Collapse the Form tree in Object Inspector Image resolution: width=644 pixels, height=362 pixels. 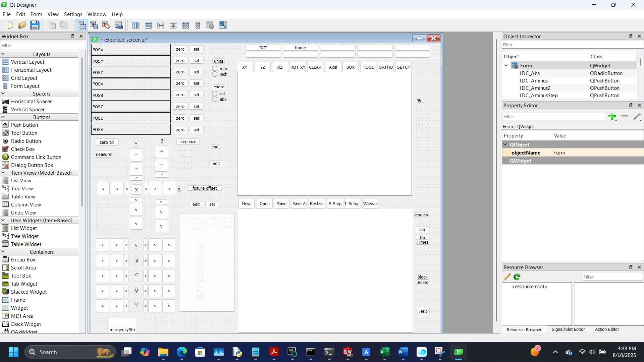tap(506, 66)
